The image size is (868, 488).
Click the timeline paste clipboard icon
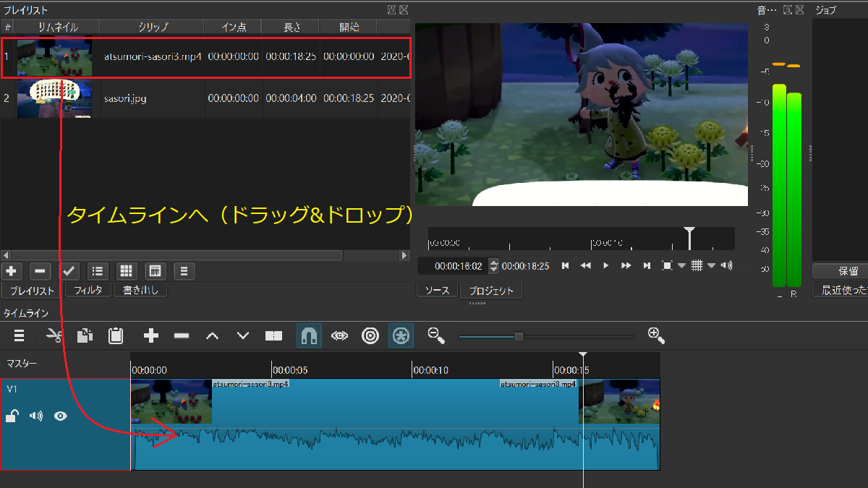click(115, 335)
